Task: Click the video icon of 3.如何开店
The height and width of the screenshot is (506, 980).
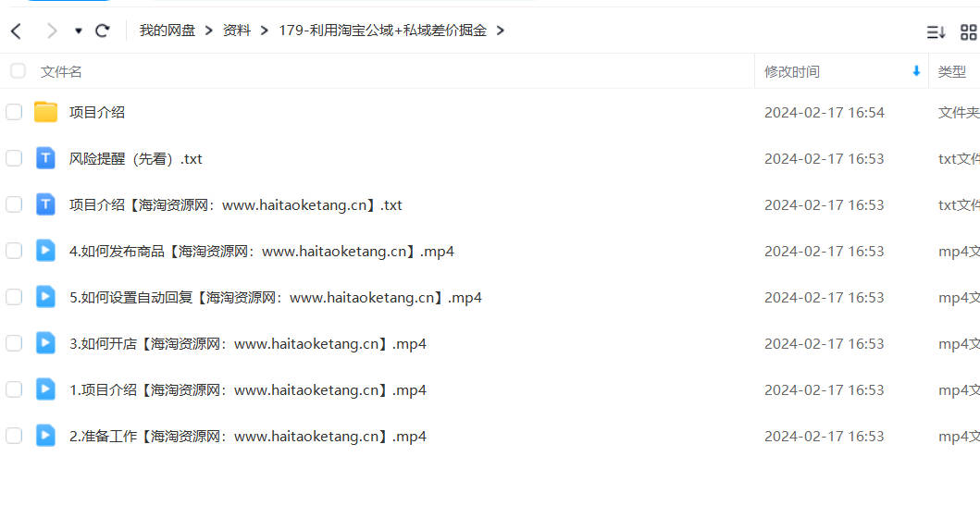Action: (45, 343)
